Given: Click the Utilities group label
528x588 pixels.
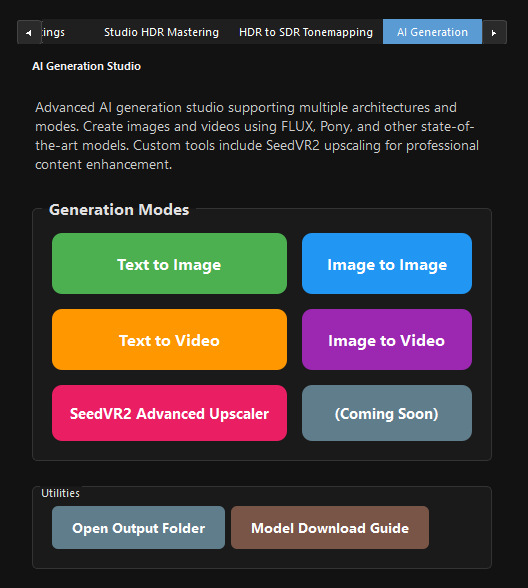Looking at the screenshot, I should pyautogui.click(x=60, y=493).
